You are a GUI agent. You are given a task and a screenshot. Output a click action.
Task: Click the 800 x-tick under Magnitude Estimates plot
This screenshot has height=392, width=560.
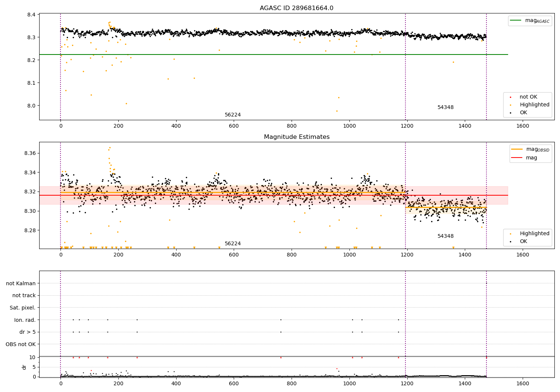coord(292,255)
